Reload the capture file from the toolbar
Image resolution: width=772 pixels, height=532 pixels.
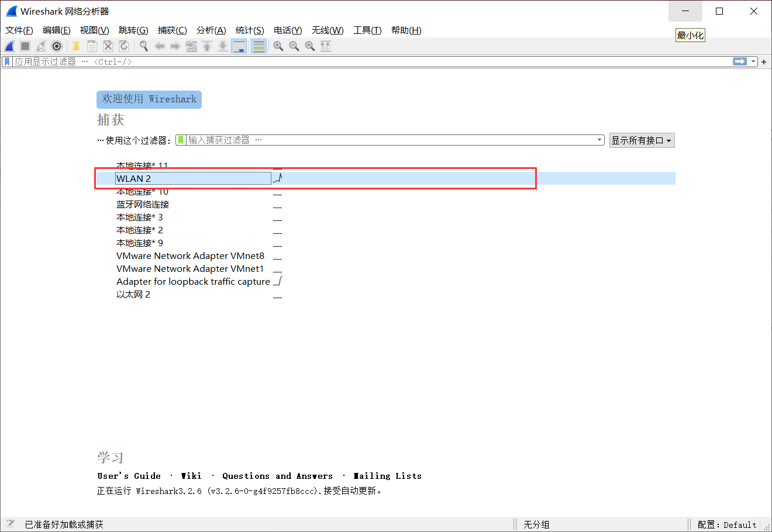[x=123, y=46]
